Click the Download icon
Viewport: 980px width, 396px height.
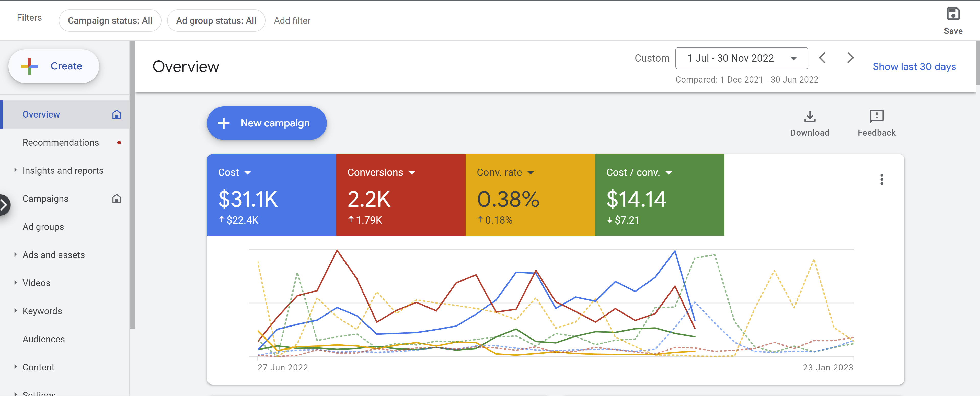click(810, 117)
